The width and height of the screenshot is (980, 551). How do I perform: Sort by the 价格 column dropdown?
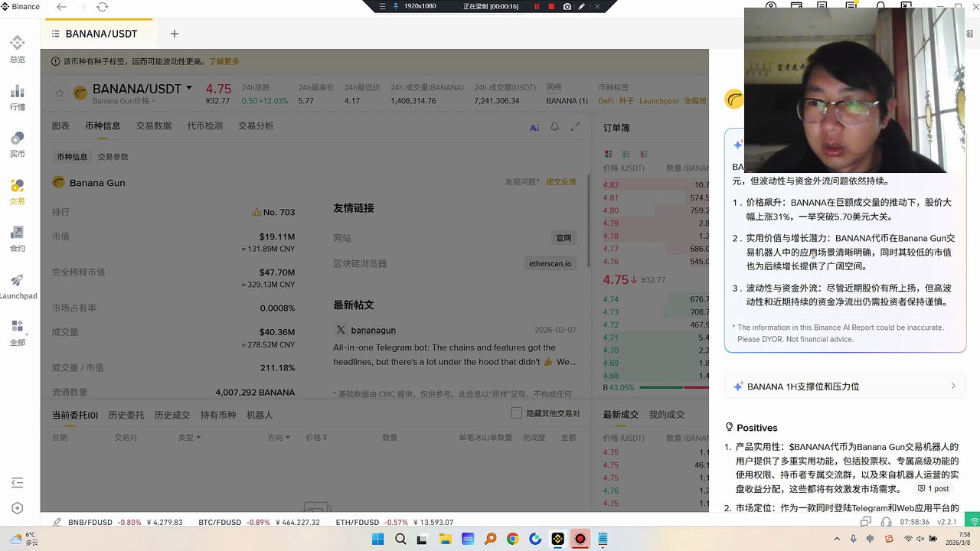tap(316, 438)
